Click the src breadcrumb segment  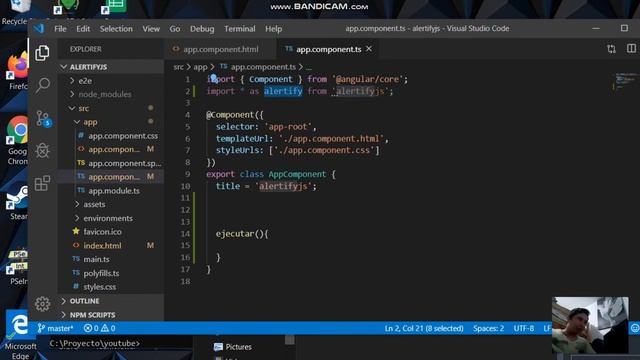178,67
